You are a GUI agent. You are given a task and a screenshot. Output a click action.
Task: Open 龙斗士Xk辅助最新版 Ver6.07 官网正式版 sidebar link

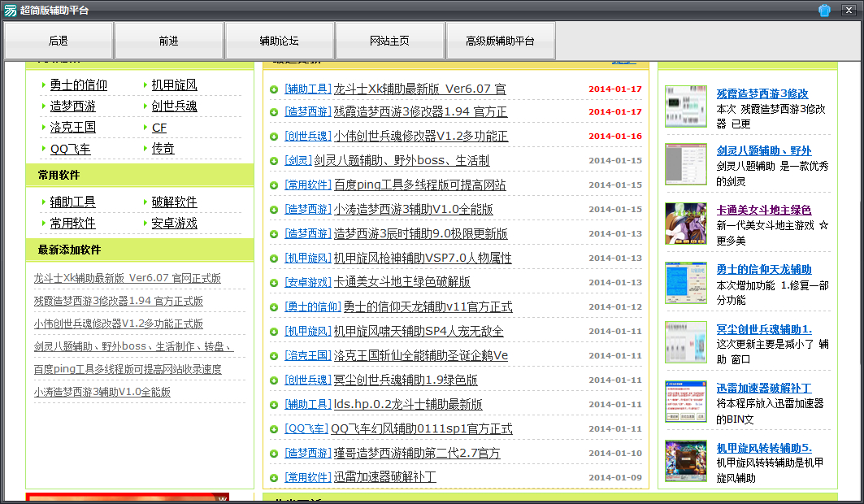point(128,278)
